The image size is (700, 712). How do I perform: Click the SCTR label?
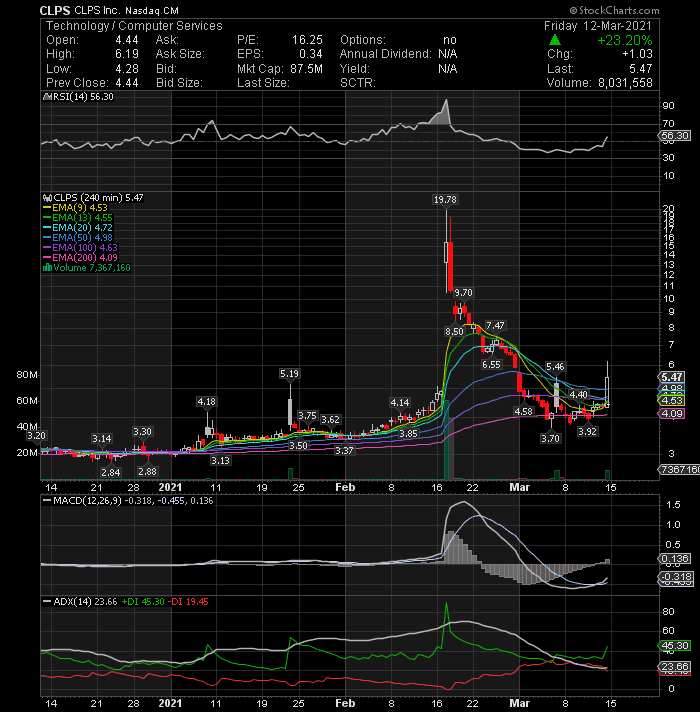tap(358, 83)
